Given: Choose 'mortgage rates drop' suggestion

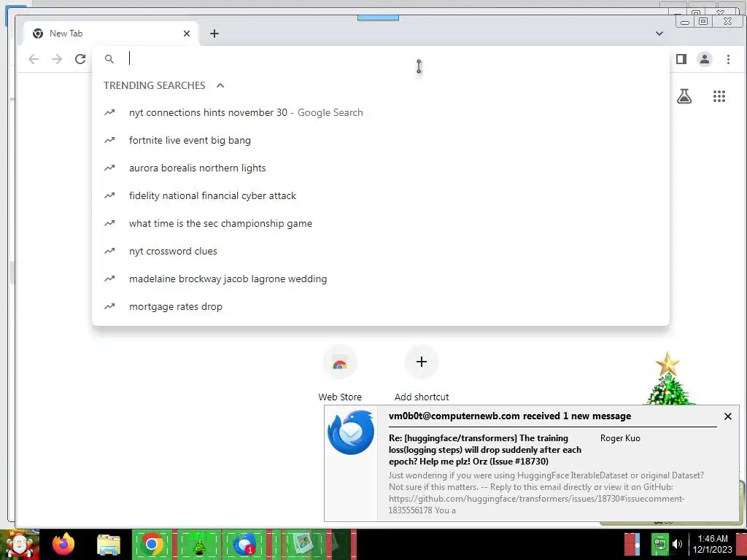Looking at the screenshot, I should tap(380, 306).
